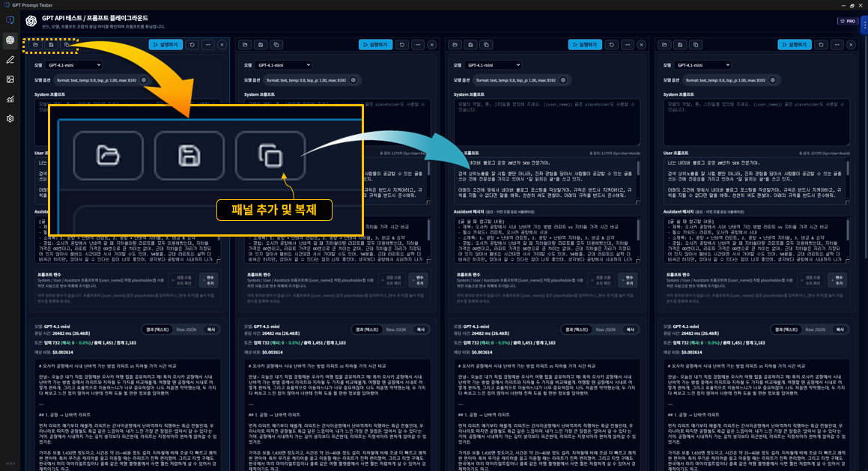The height and width of the screenshot is (471, 868).
Task: Expand the GPT-4.1-mini model dropdown in third panel
Action: 493,65
